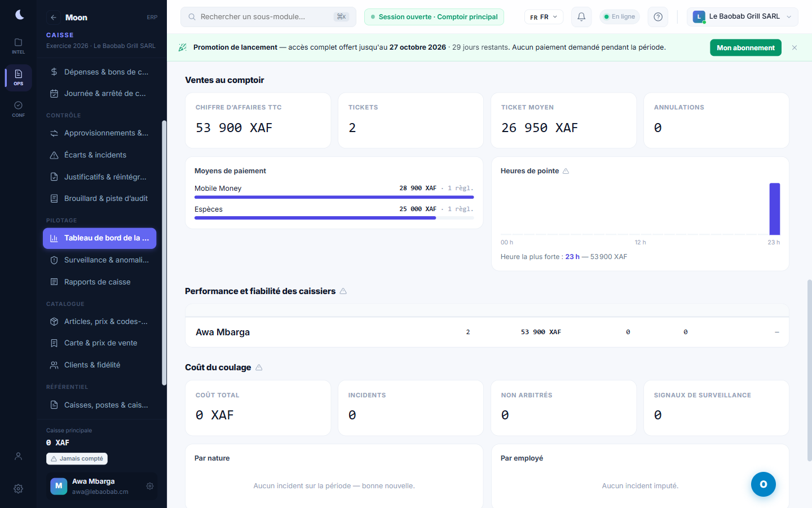812x508 pixels.
Task: Click the warning icon beside Performance et fiabilité
Action: pyautogui.click(x=343, y=291)
